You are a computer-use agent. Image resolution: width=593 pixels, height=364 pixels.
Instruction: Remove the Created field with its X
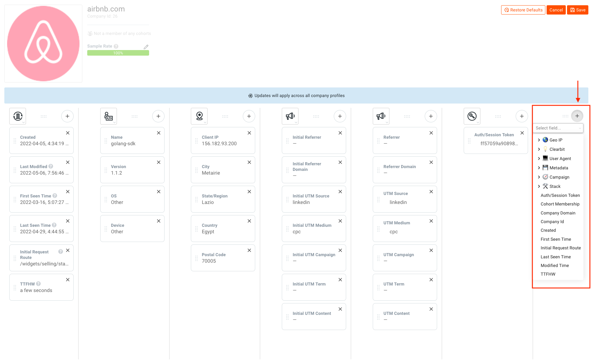point(68,133)
